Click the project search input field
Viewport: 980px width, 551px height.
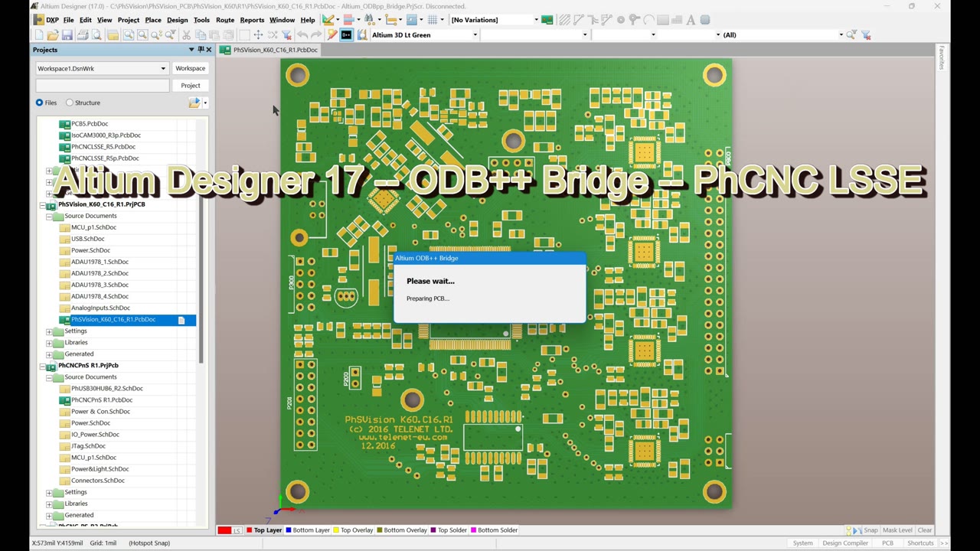click(x=103, y=86)
